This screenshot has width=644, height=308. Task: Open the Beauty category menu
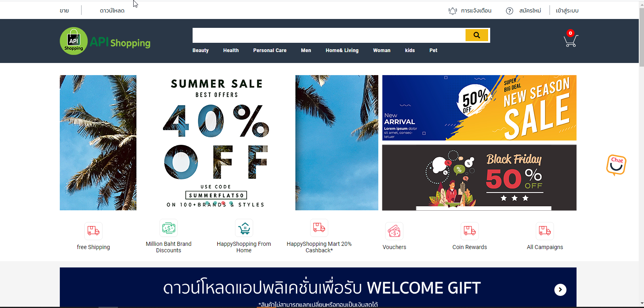tap(201, 50)
